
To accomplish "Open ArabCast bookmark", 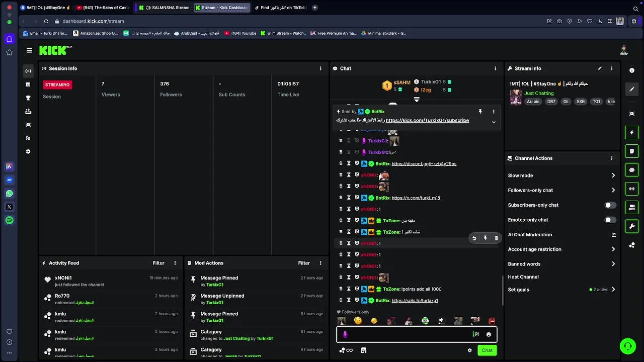I will point(197,33).
